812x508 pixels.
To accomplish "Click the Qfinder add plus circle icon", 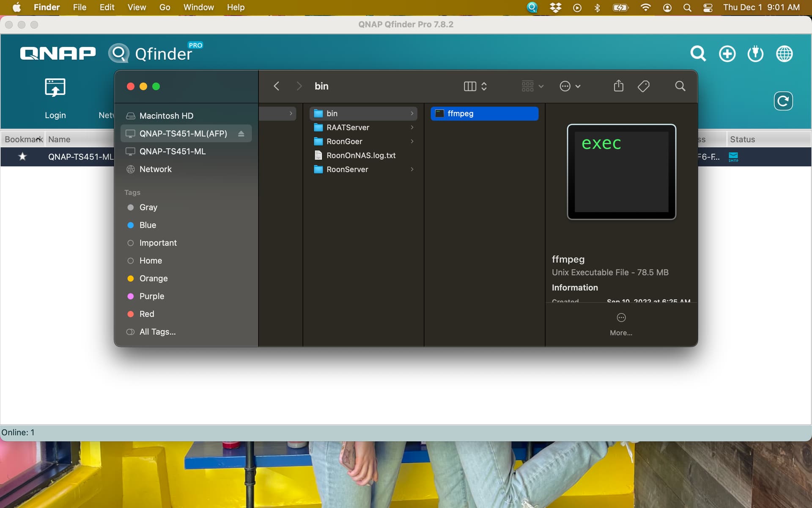I will point(727,54).
